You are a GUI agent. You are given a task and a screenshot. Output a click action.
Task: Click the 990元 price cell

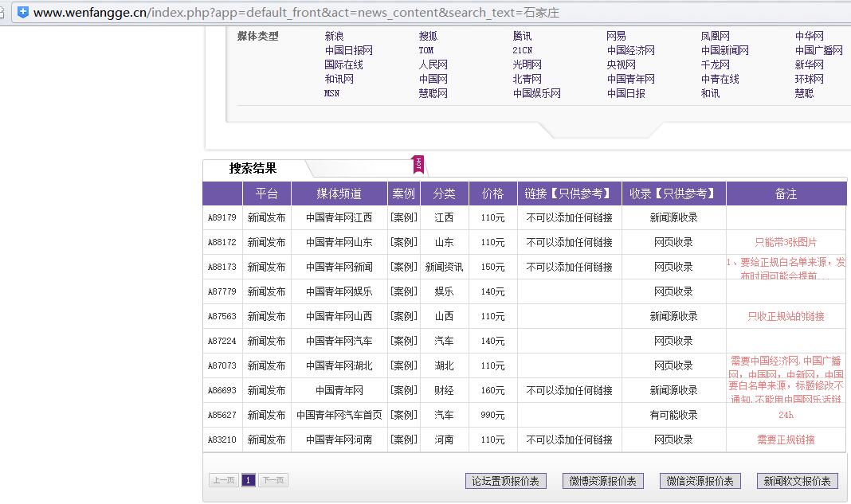tap(492, 415)
